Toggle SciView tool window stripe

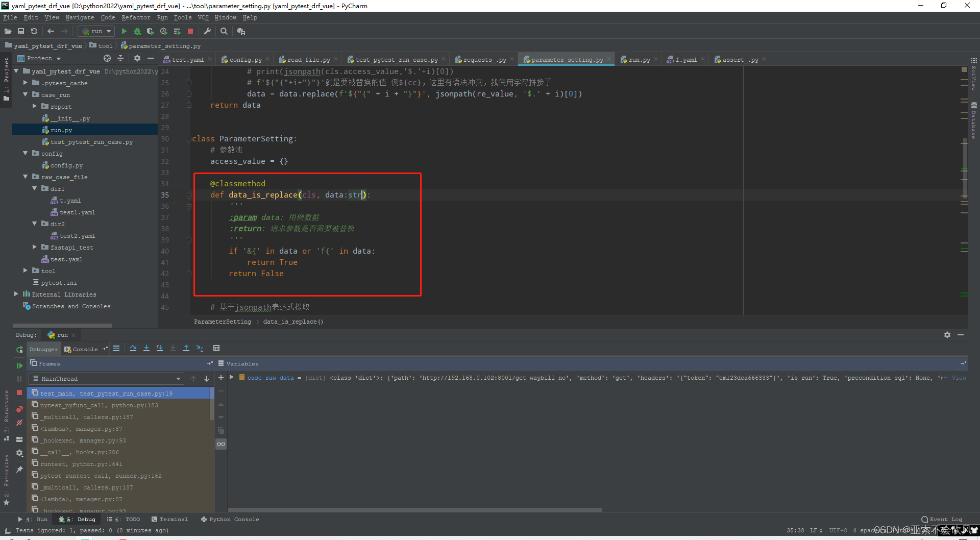tap(974, 74)
